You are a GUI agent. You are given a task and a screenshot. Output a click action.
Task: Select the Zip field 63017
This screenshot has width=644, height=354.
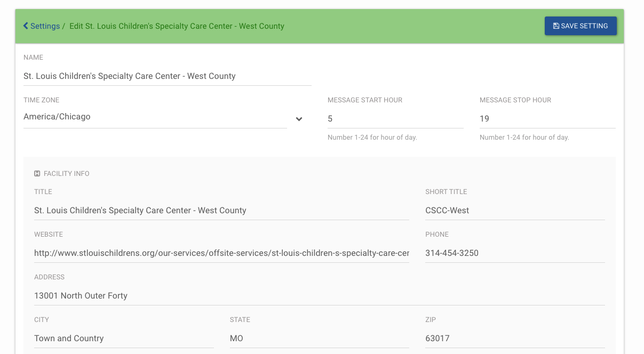click(x=514, y=339)
